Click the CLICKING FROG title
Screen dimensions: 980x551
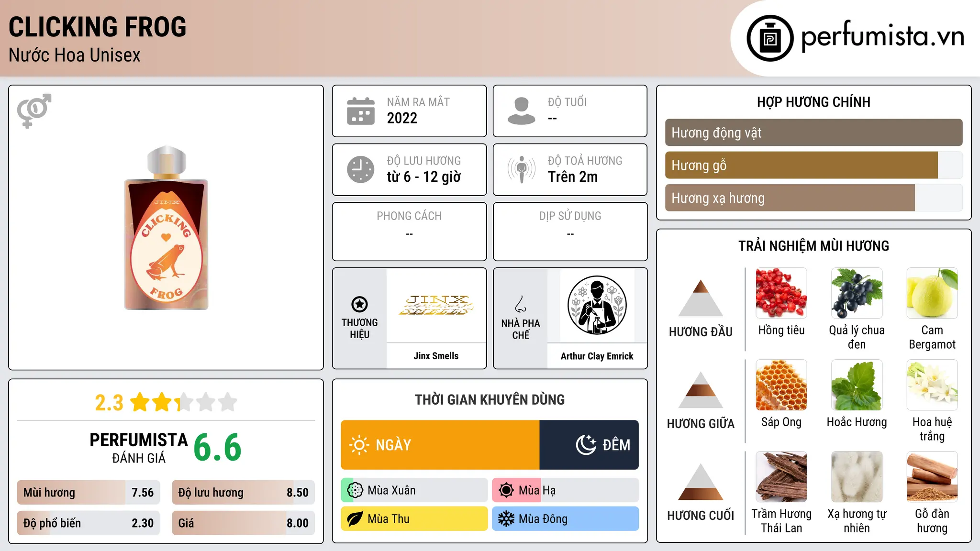pyautogui.click(x=98, y=27)
